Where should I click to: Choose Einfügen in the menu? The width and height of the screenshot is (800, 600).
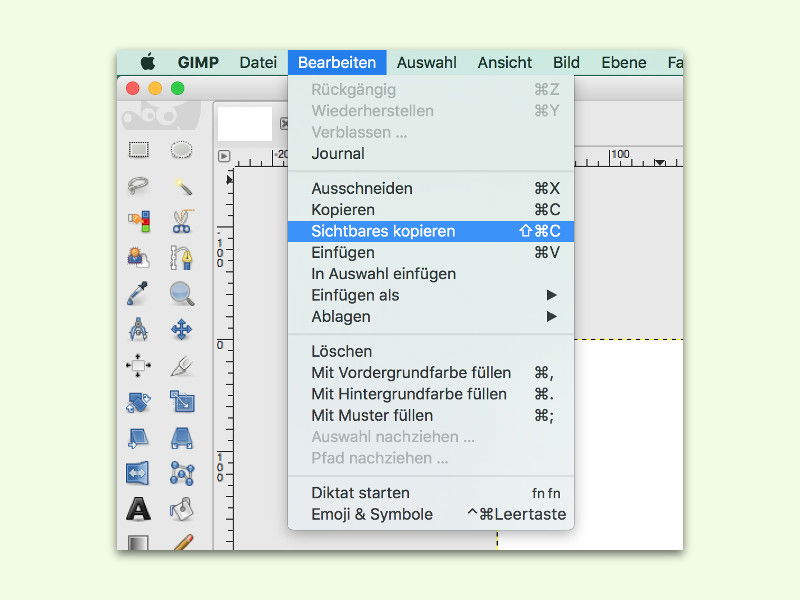pos(431,253)
